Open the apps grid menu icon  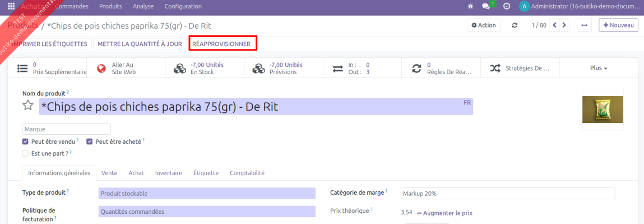(11, 6)
